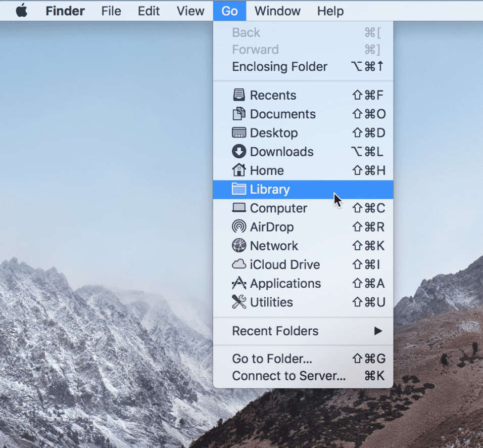Click the Home house icon
The width and height of the screenshot is (483, 448).
coord(238,170)
